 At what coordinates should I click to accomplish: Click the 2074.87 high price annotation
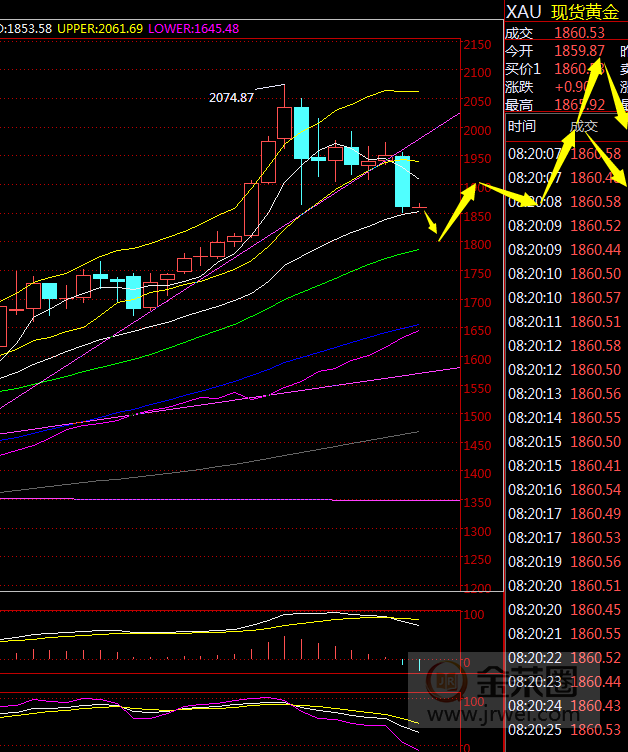click(x=231, y=97)
